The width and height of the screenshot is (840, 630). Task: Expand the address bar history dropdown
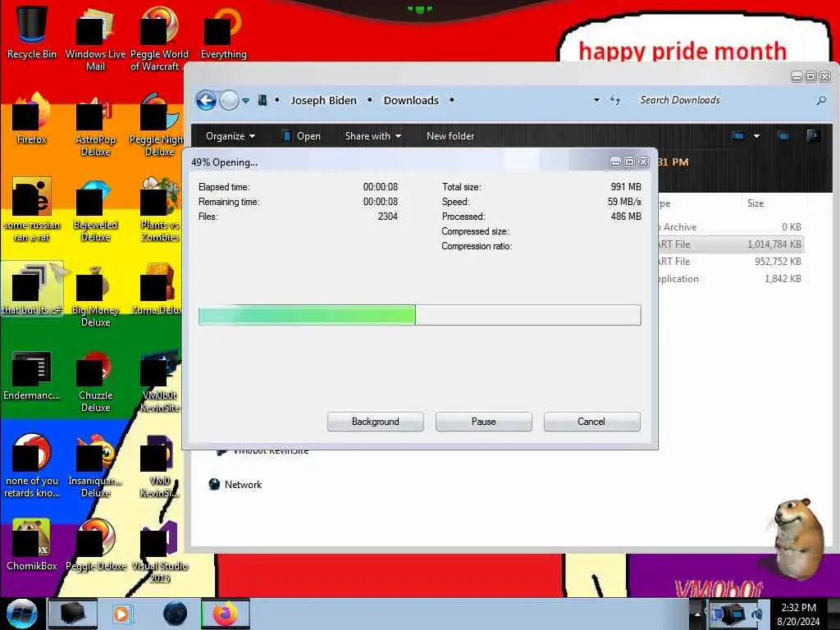[596, 100]
